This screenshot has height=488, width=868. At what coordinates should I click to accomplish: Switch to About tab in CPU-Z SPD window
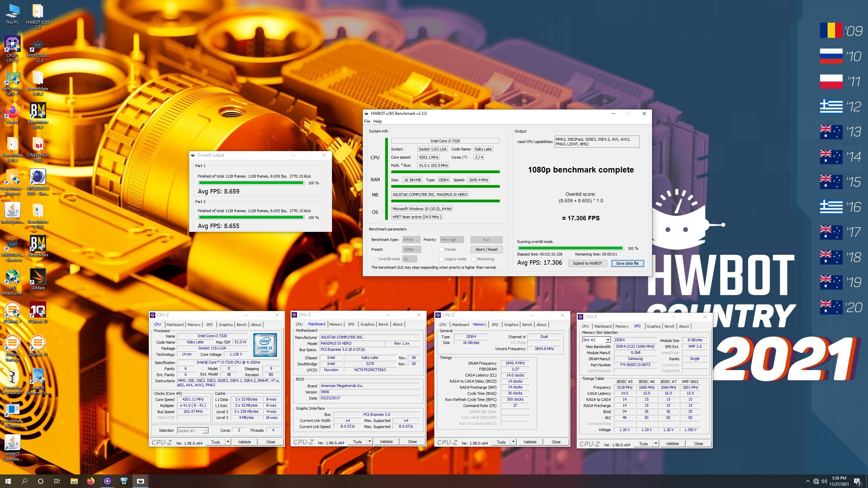[x=684, y=326]
